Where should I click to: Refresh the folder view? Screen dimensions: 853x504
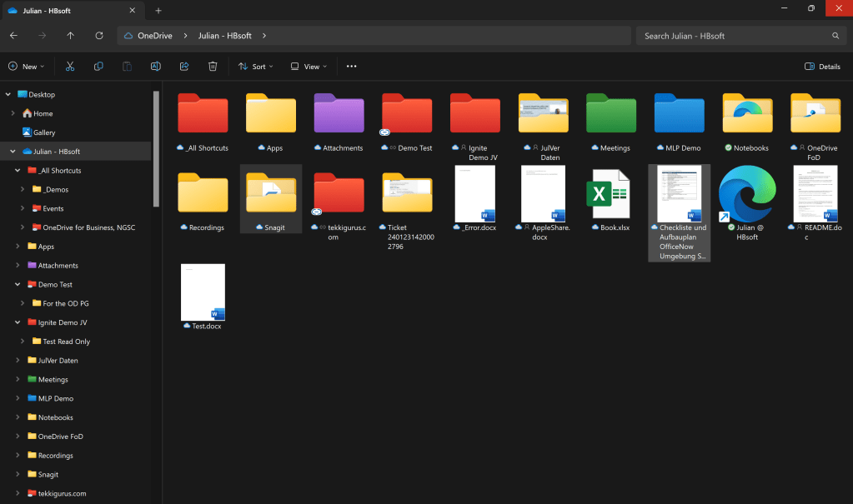99,35
